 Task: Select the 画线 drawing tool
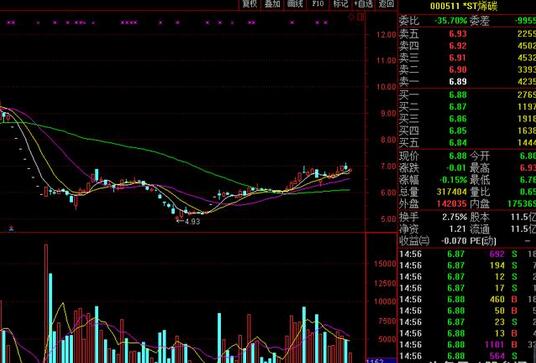point(295,4)
